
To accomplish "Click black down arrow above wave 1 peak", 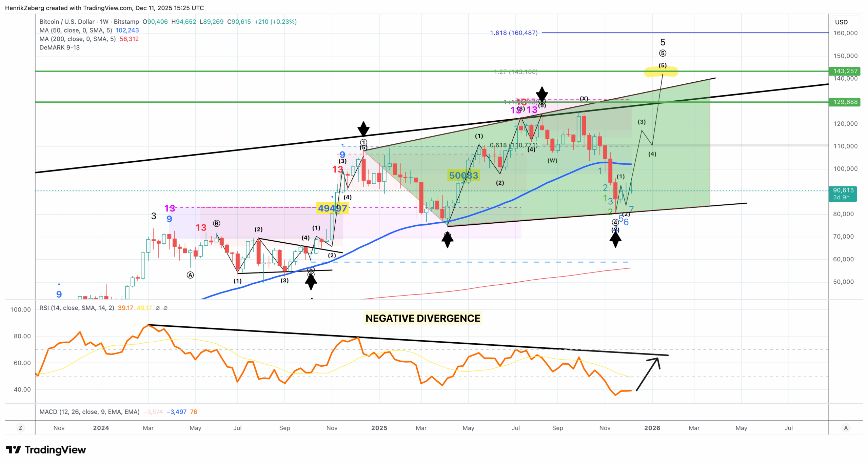I will pos(363,129).
